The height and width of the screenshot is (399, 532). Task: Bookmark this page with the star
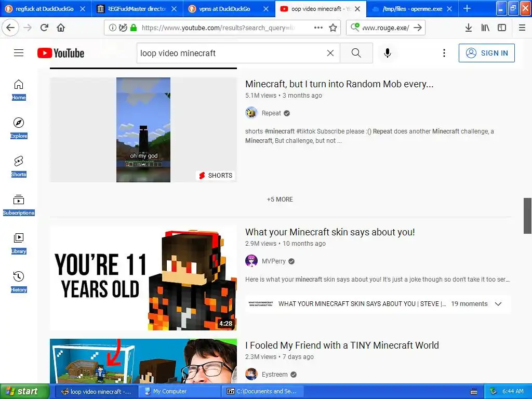click(x=333, y=28)
